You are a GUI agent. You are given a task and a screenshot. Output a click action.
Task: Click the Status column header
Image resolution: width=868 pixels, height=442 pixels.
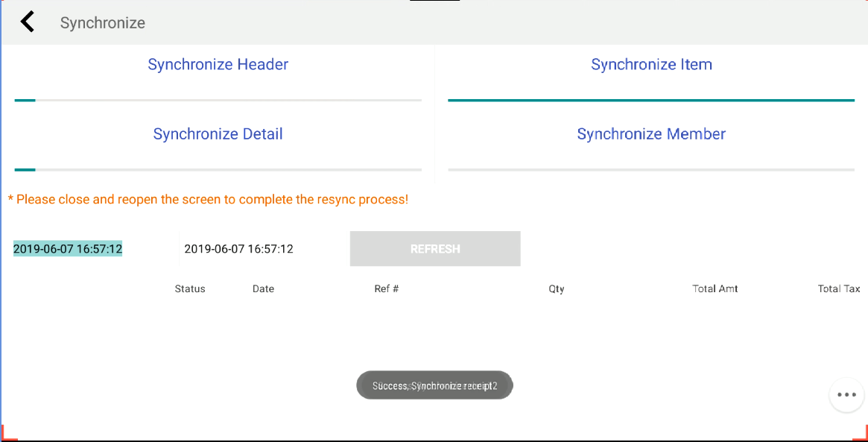[x=190, y=289]
